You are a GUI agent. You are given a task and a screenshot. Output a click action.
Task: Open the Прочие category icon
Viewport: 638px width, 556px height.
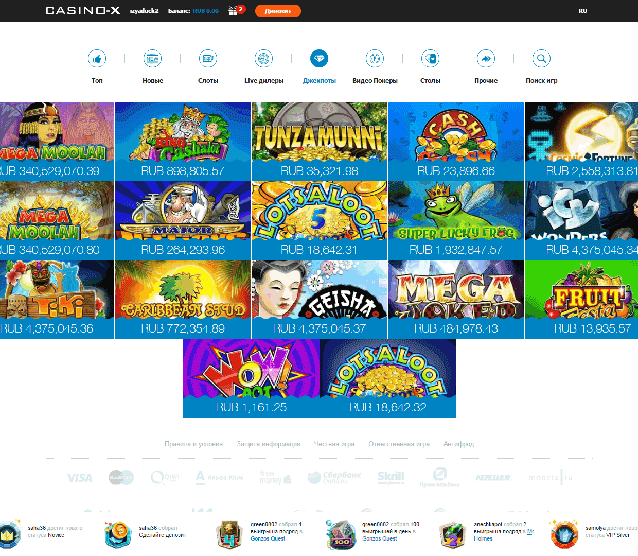tap(486, 58)
